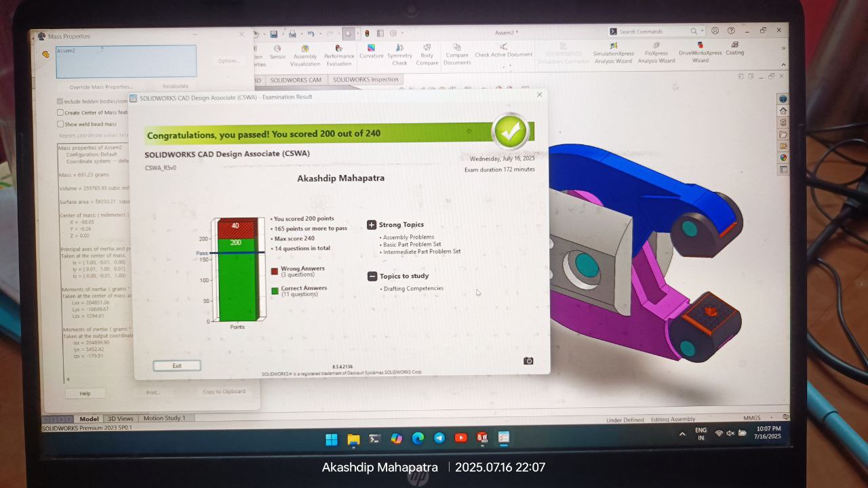The image size is (868, 488).
Task: Open Compare Documents tool
Action: pyautogui.click(x=457, y=54)
